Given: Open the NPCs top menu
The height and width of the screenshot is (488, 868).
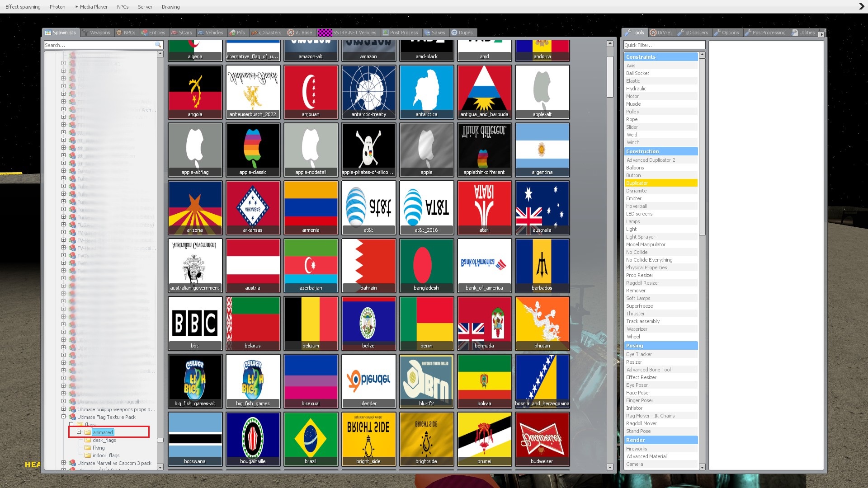Looking at the screenshot, I should pos(123,7).
